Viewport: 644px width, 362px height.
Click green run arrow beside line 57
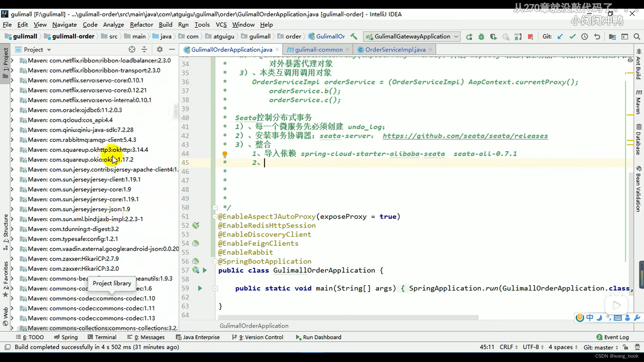point(205,270)
